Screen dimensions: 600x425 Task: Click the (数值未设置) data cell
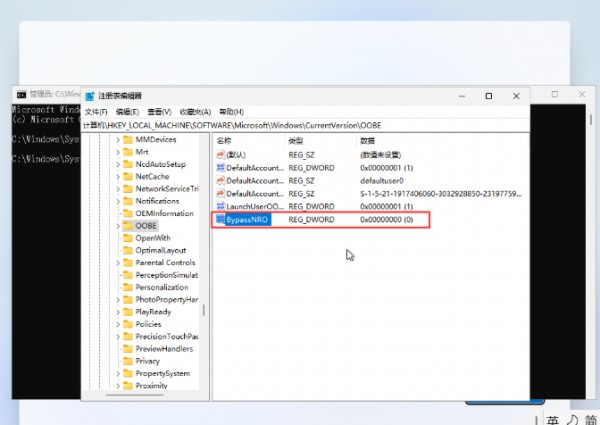[380, 155]
